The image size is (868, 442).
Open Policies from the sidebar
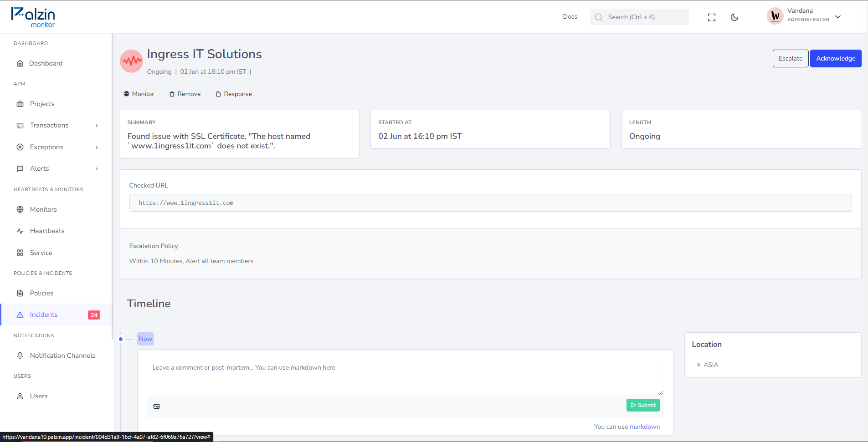point(41,293)
